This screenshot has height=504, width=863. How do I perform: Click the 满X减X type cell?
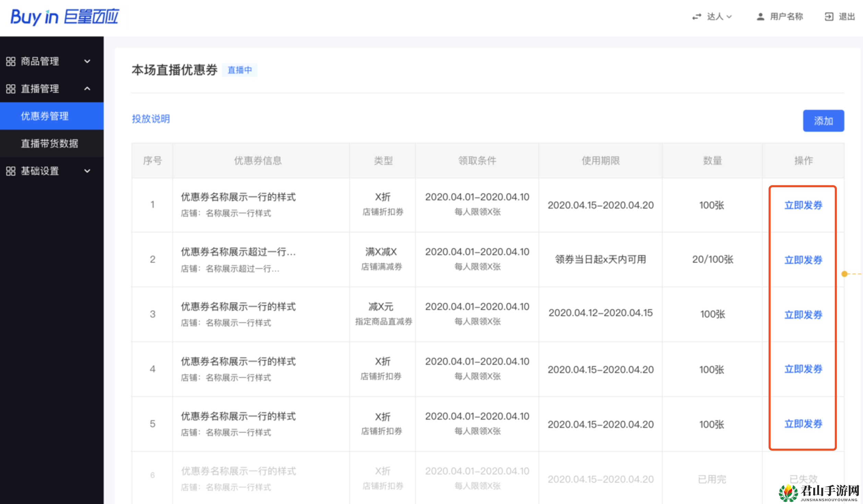381,252
